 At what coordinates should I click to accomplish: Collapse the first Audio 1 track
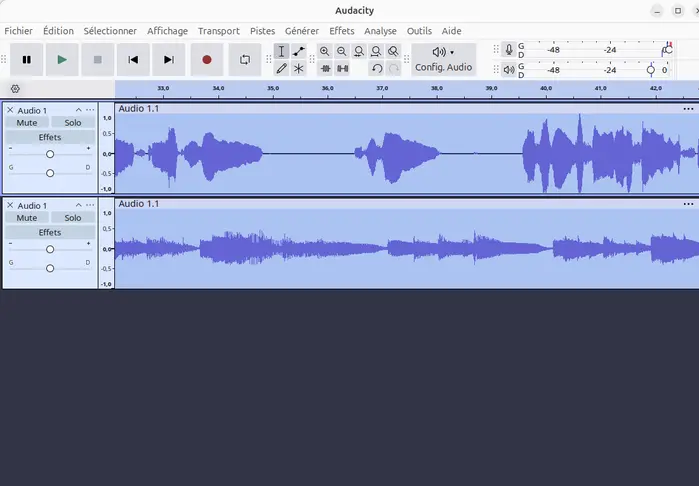click(78, 110)
